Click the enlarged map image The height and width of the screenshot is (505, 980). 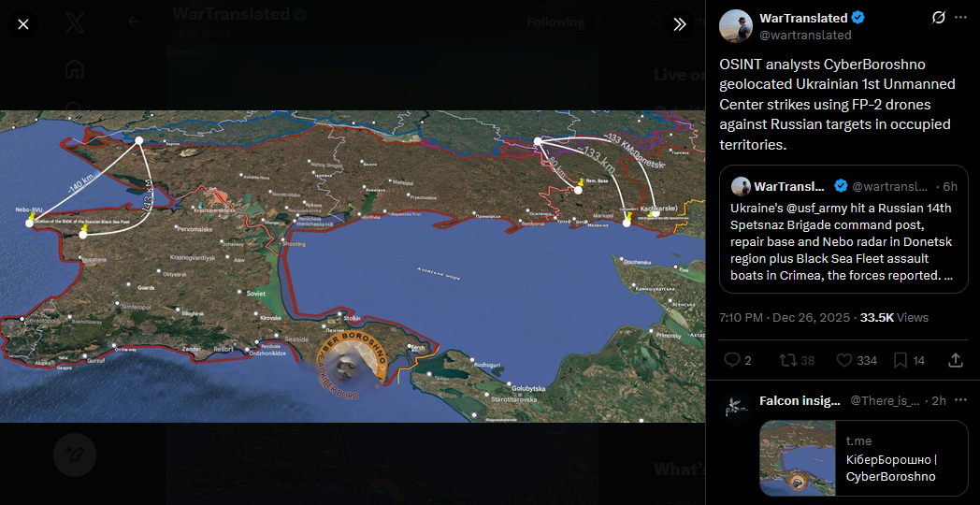(x=353, y=267)
